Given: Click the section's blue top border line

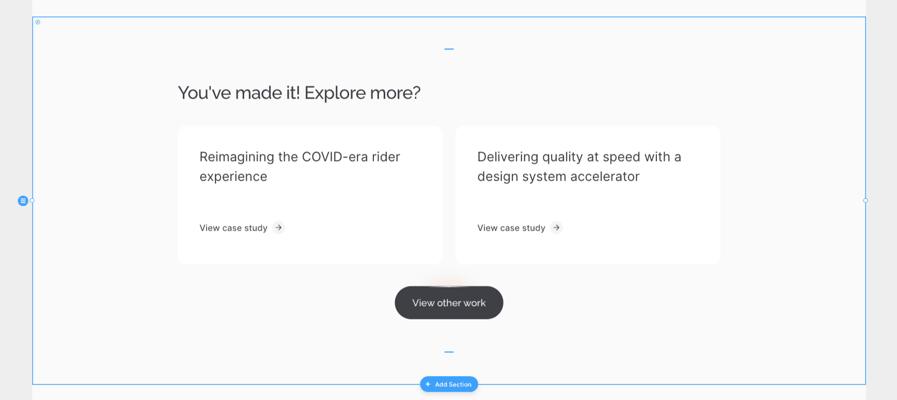Looking at the screenshot, I should point(229,17).
